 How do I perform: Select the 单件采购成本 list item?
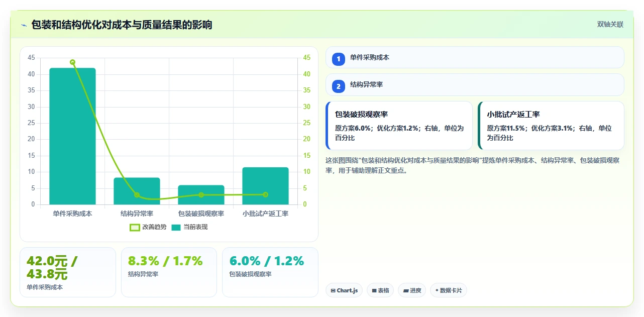pyautogui.click(x=475, y=57)
